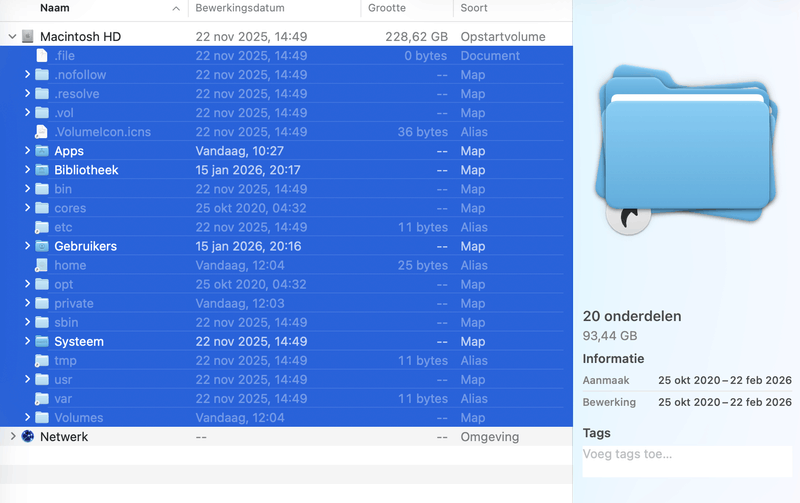Click the cores folder icon
The height and width of the screenshot is (503, 800).
click(42, 208)
